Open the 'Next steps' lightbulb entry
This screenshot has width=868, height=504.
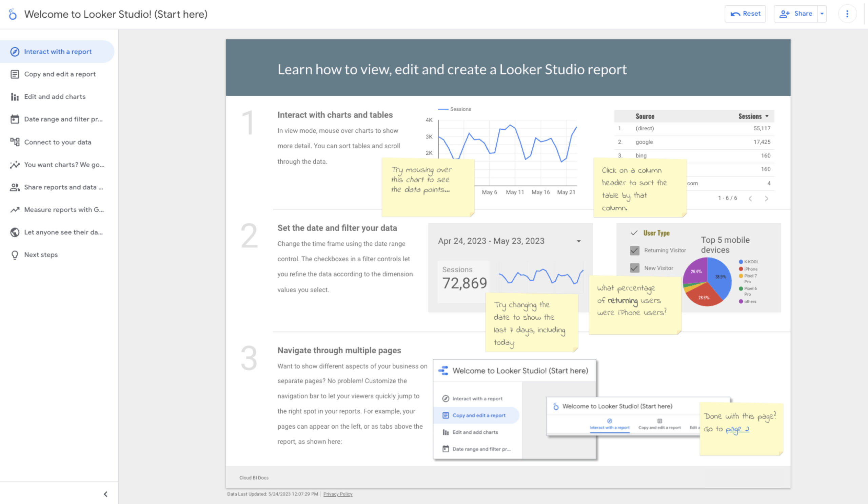point(41,255)
